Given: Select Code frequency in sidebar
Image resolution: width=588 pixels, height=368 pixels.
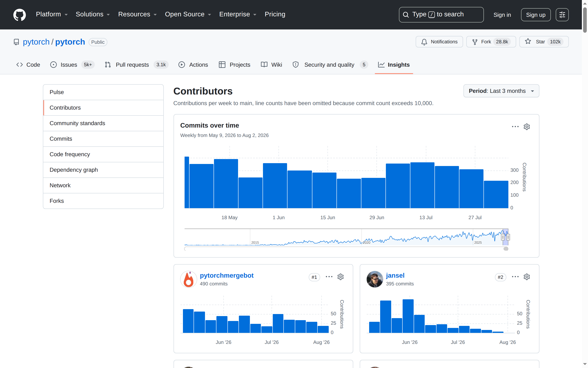Looking at the screenshot, I should click(103, 154).
